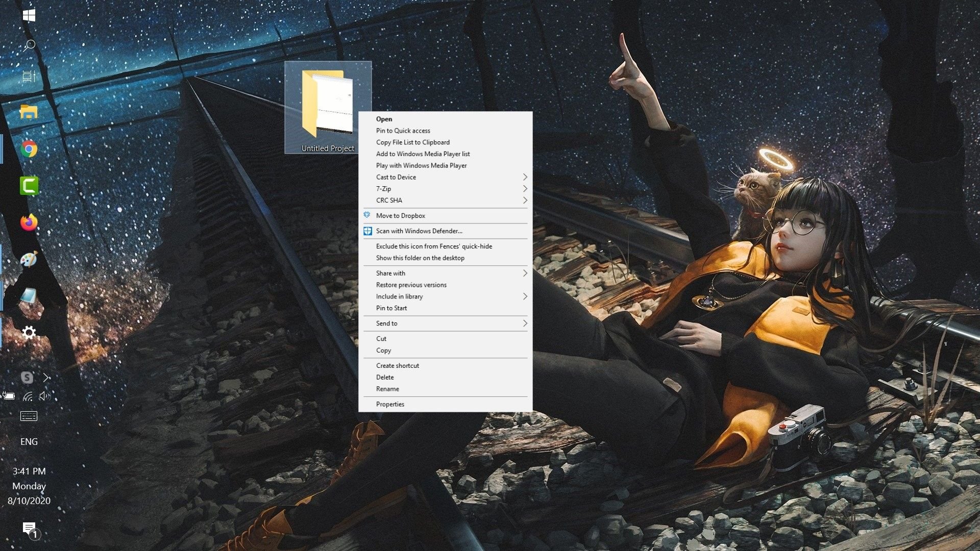Image resolution: width=980 pixels, height=551 pixels.
Task: Select Pin to Quick access
Action: pyautogui.click(x=446, y=131)
